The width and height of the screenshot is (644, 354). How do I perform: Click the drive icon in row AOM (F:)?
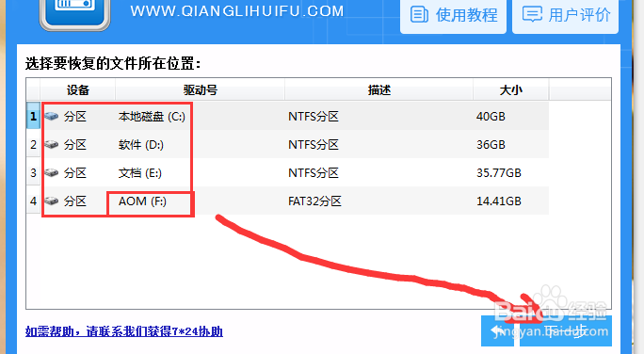(52, 201)
